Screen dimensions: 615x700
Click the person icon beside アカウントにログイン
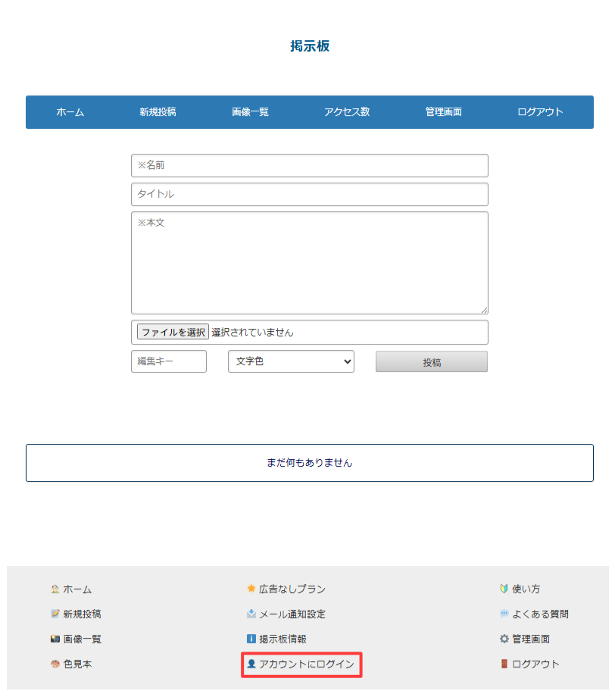(252, 664)
